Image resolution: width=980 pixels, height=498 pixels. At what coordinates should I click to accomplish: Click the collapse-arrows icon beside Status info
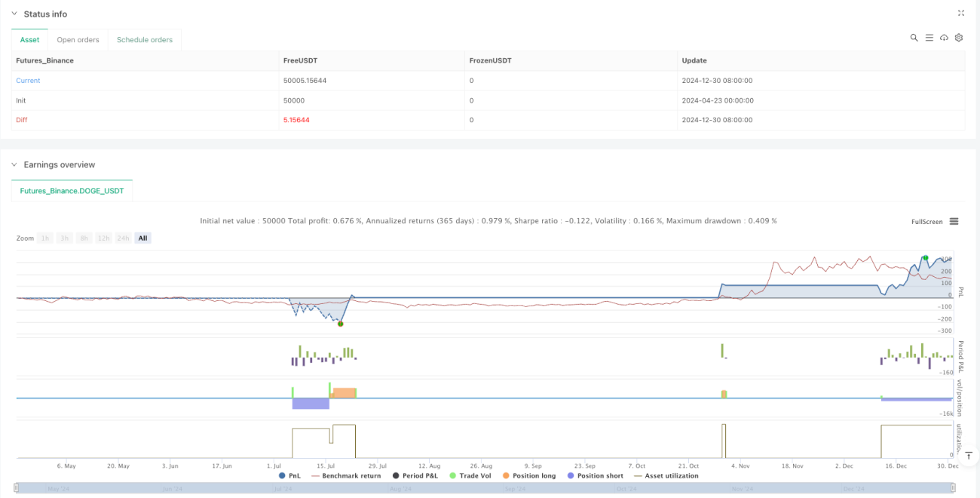tap(960, 14)
